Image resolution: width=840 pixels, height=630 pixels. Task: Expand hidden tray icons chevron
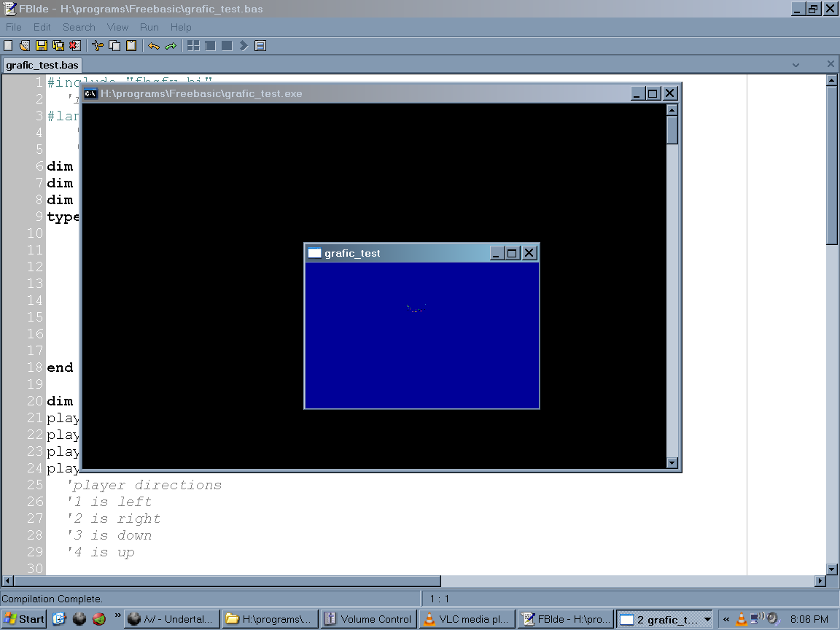click(726, 619)
